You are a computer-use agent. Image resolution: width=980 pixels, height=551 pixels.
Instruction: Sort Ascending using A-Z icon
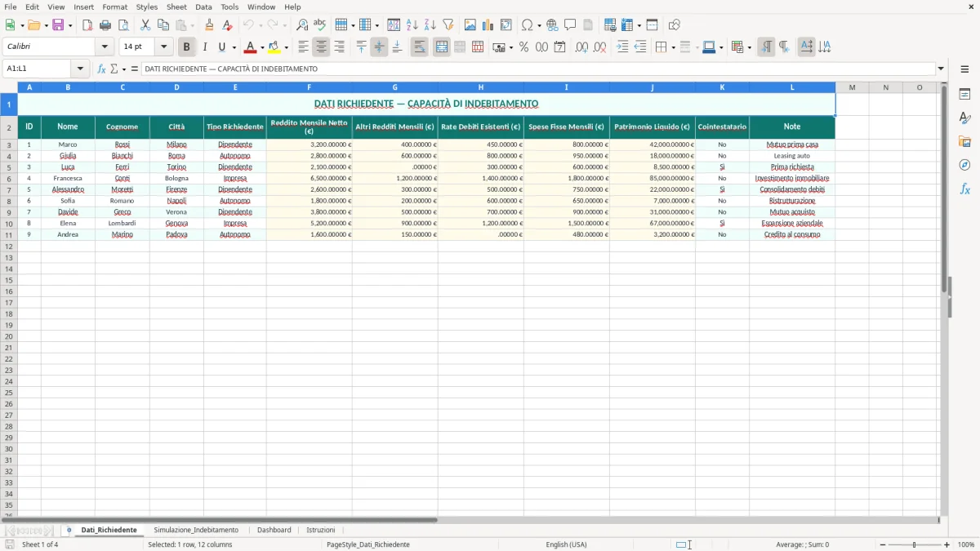tap(412, 25)
